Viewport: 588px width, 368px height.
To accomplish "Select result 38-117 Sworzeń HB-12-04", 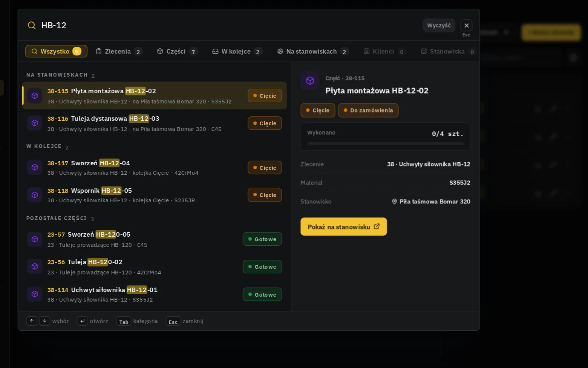I will (x=155, y=168).
